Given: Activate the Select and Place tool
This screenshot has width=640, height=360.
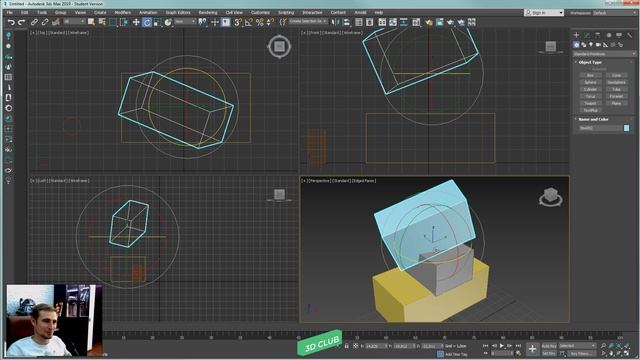Looking at the screenshot, I should click(x=168, y=22).
